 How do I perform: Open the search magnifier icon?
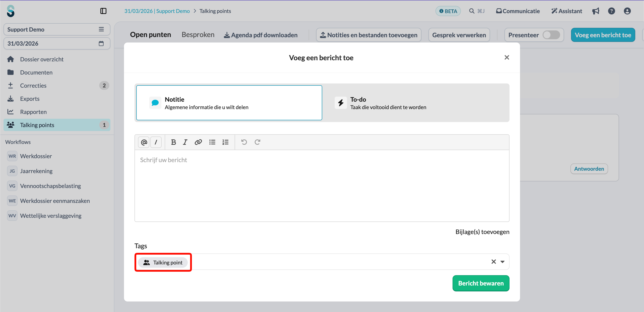pos(471,11)
